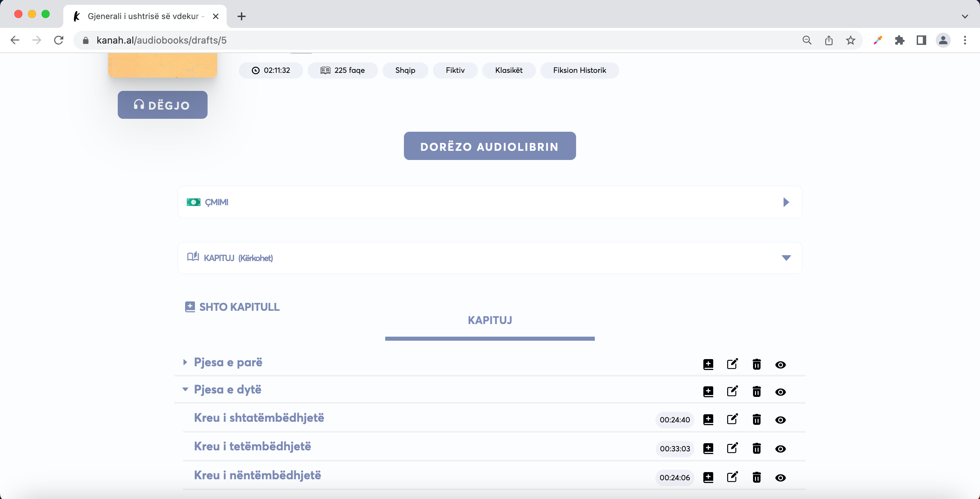Open a new browser tab
980x499 pixels.
tap(241, 16)
